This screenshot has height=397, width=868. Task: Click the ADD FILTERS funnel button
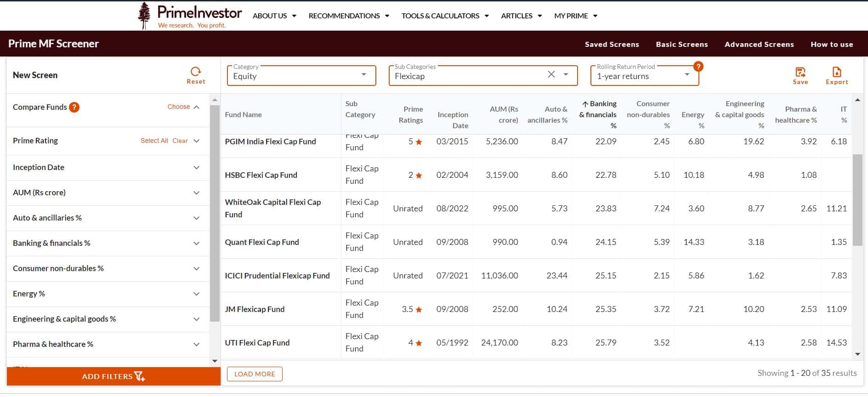[x=113, y=376]
